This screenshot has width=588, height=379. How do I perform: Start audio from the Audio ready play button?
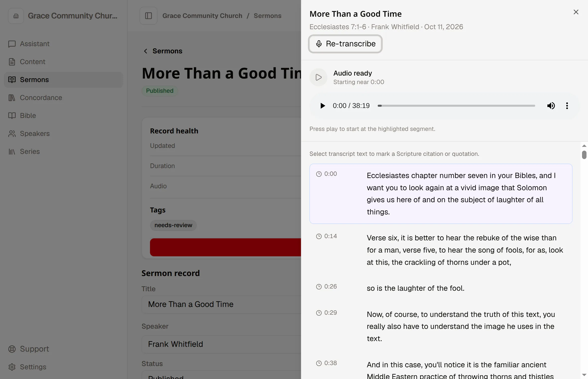coord(318,77)
